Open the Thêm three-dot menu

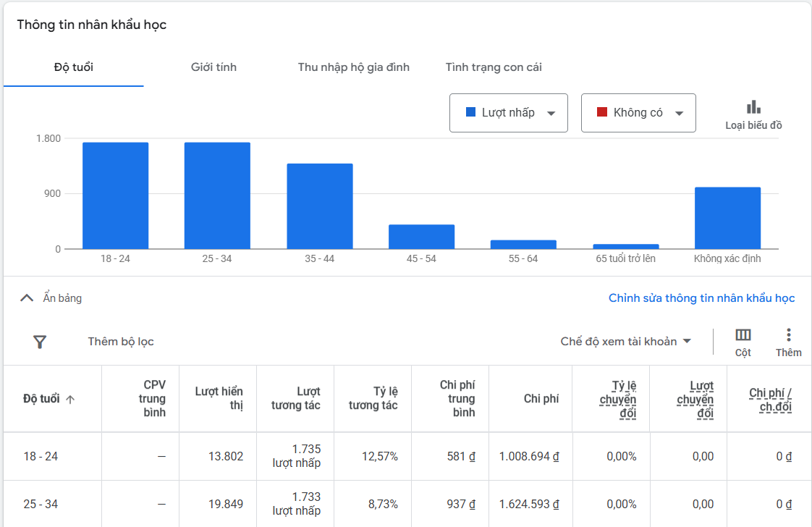(788, 335)
